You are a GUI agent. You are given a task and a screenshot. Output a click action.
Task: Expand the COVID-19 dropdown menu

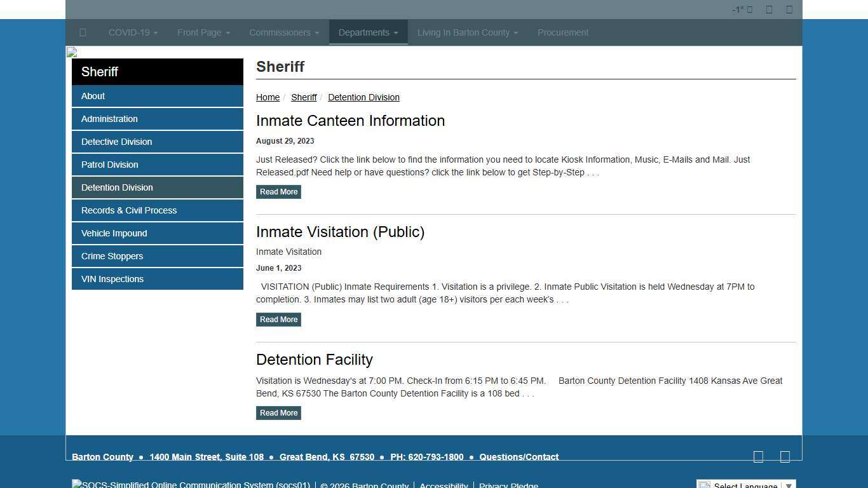tap(133, 32)
